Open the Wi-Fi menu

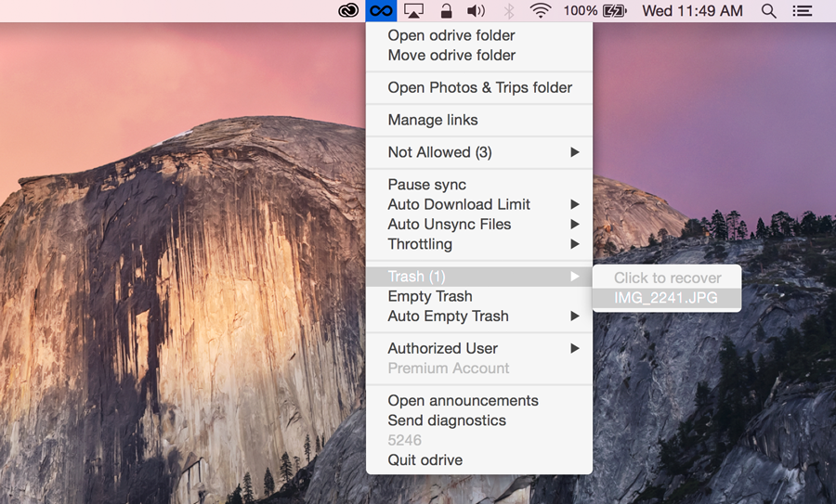coord(540,10)
